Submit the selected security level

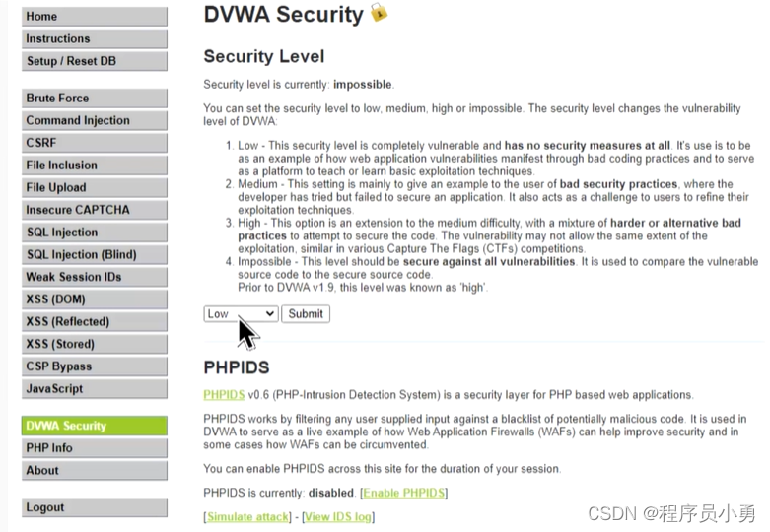306,314
